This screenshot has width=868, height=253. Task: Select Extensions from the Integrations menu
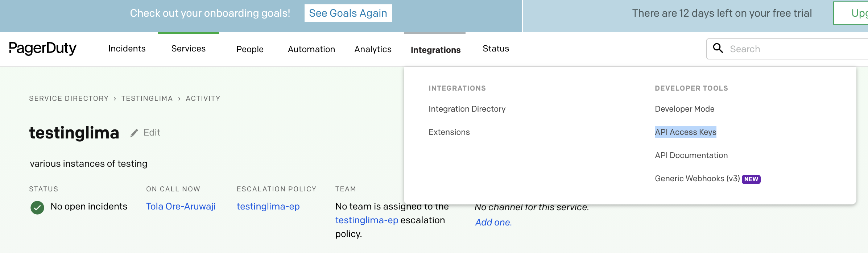[x=449, y=132]
